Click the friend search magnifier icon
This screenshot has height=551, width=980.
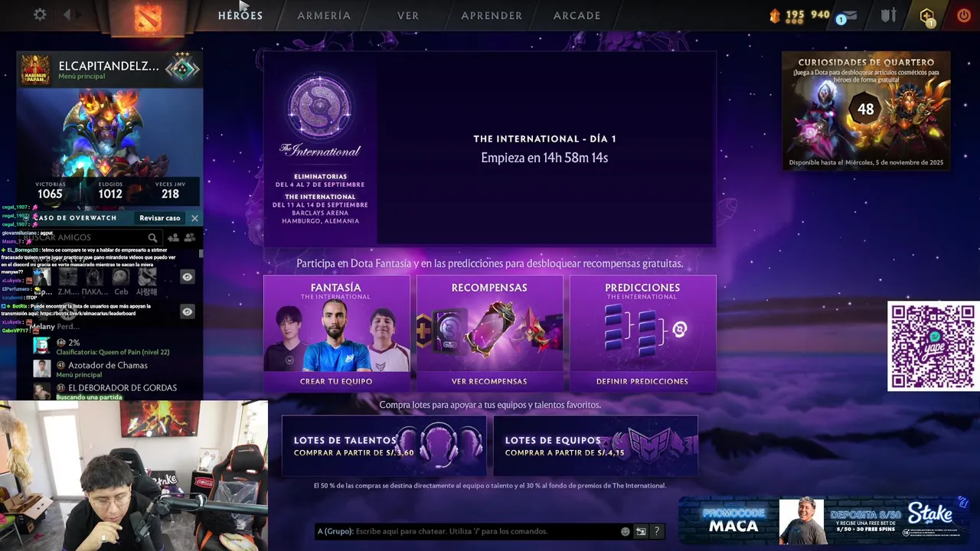[152, 238]
